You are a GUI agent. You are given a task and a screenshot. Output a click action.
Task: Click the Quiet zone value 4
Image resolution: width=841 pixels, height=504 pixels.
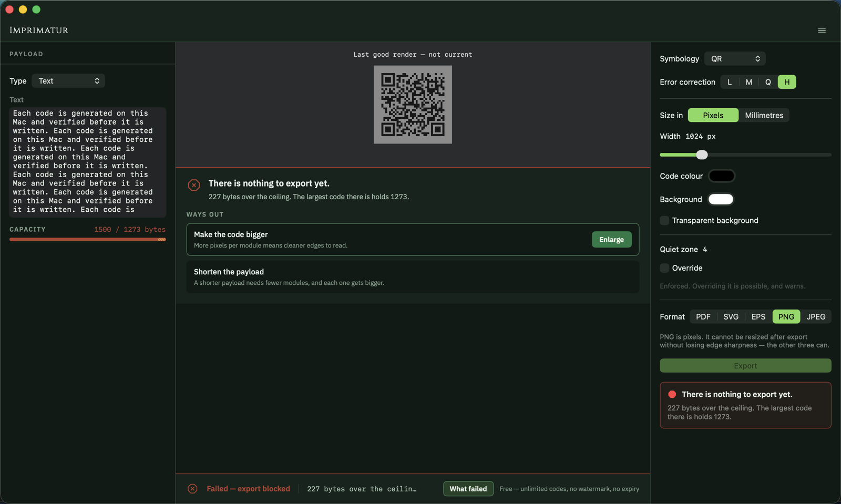click(x=705, y=249)
